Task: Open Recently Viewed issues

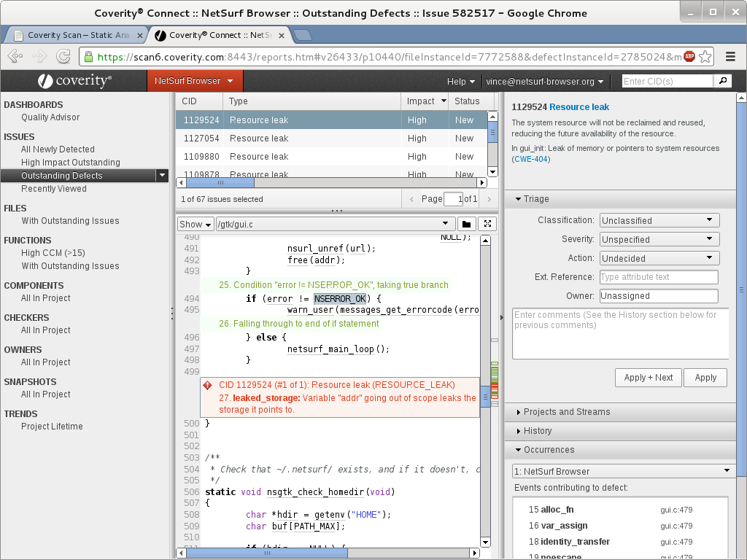Action: (54, 189)
